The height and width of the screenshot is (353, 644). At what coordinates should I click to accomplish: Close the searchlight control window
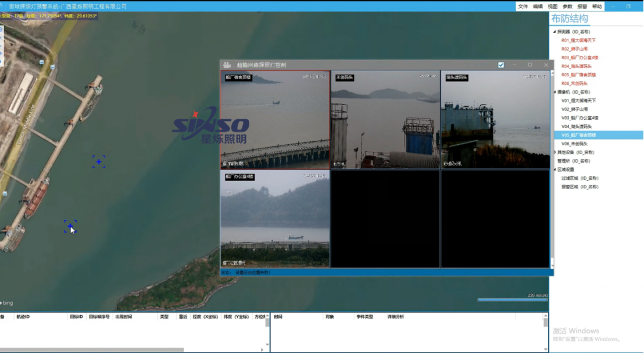546,65
